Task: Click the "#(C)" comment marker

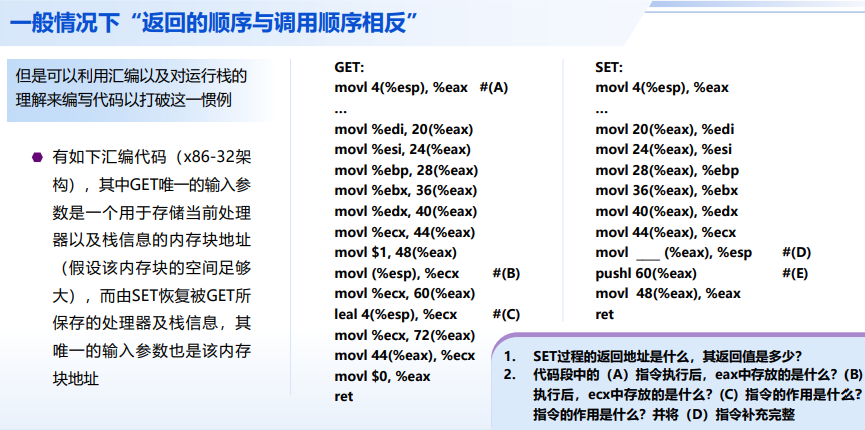Action: tap(506, 315)
